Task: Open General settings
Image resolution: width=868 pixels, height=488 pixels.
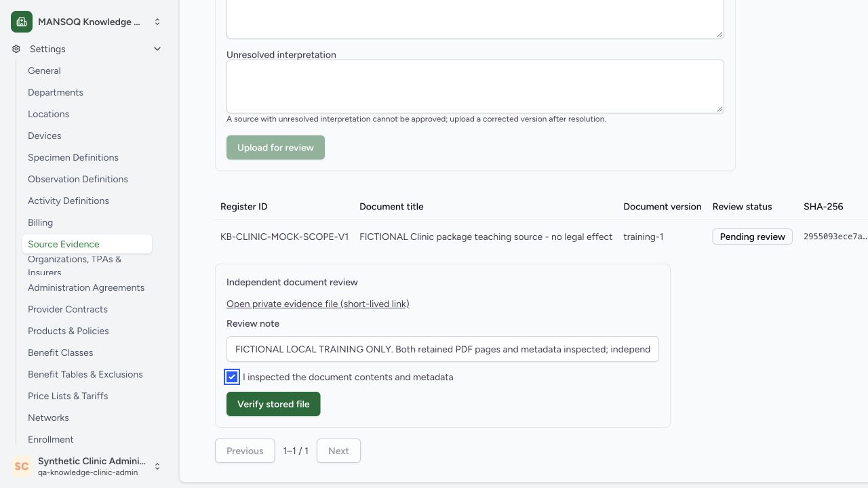Action: (x=44, y=70)
